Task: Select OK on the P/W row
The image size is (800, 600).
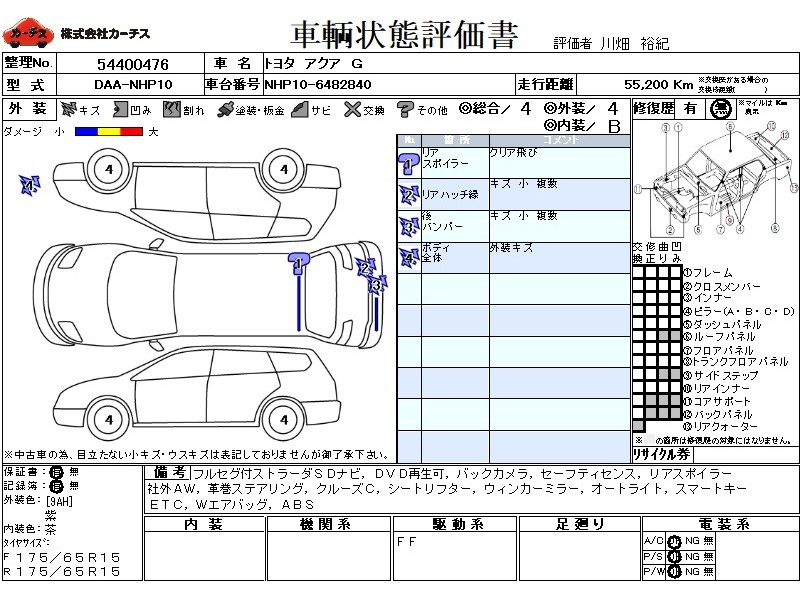Action: pyautogui.click(x=674, y=572)
